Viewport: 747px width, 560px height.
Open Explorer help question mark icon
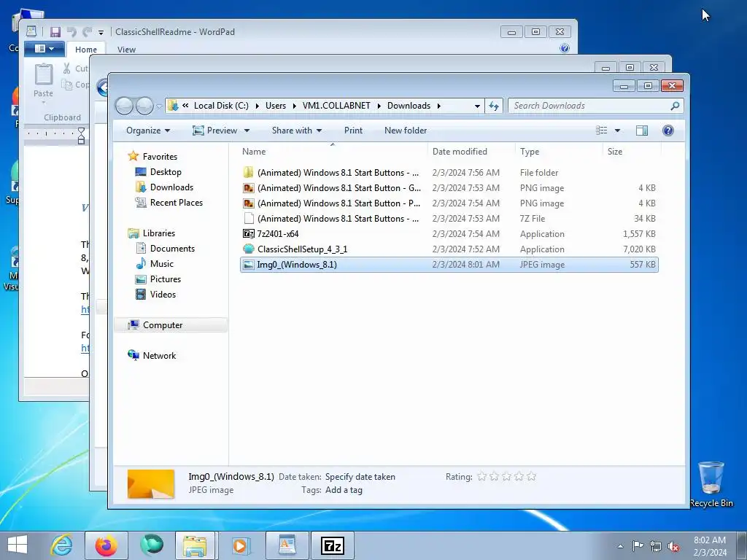[x=668, y=131]
